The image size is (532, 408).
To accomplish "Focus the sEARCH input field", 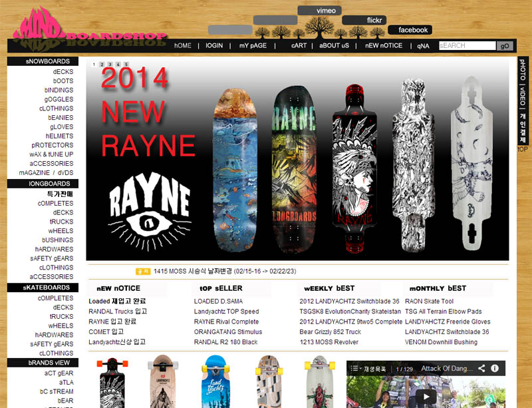I will [467, 46].
